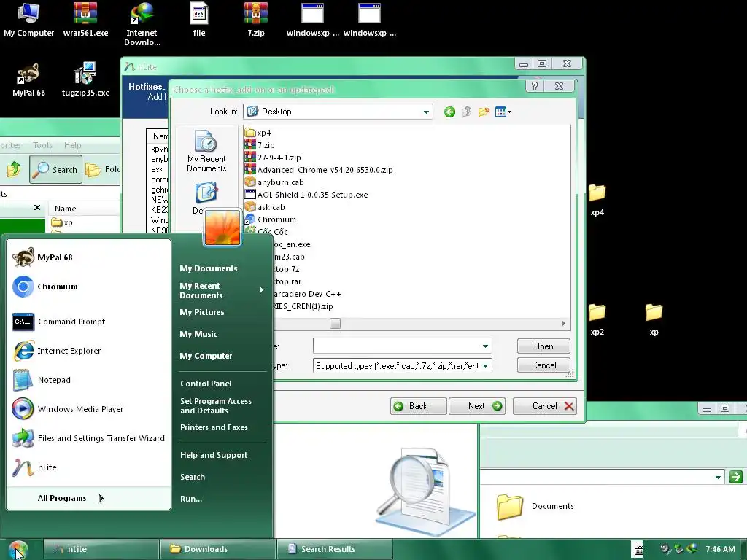This screenshot has height=560, width=747.
Task: Click My Documents in Start menu
Action: coord(209,268)
